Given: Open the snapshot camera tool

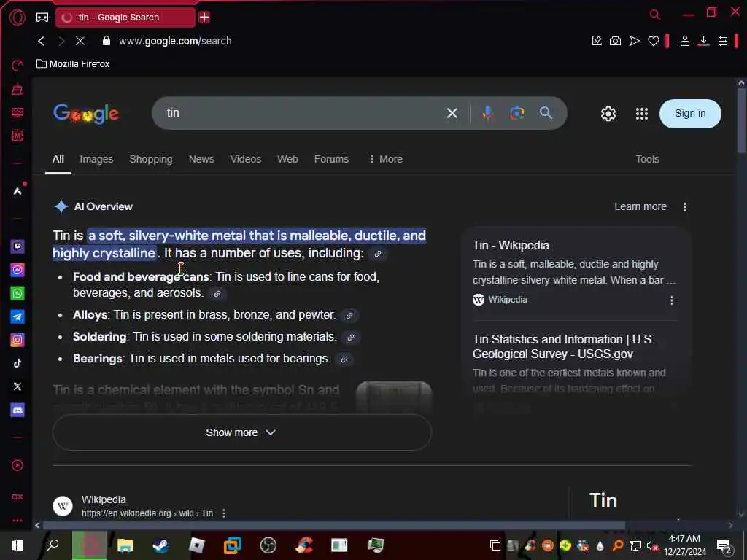Looking at the screenshot, I should (615, 41).
